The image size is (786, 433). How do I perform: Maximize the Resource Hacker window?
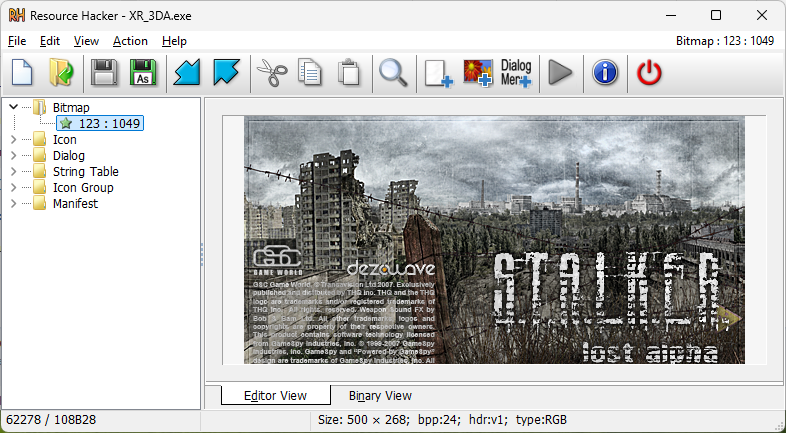716,16
